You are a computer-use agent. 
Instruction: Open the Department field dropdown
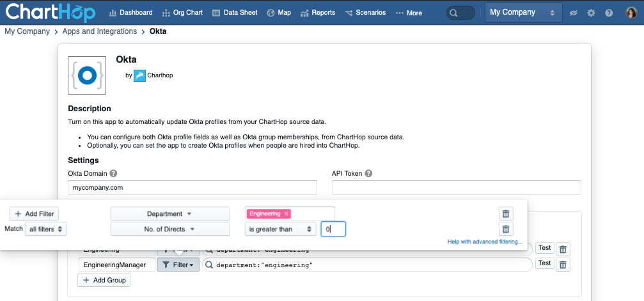(x=170, y=214)
